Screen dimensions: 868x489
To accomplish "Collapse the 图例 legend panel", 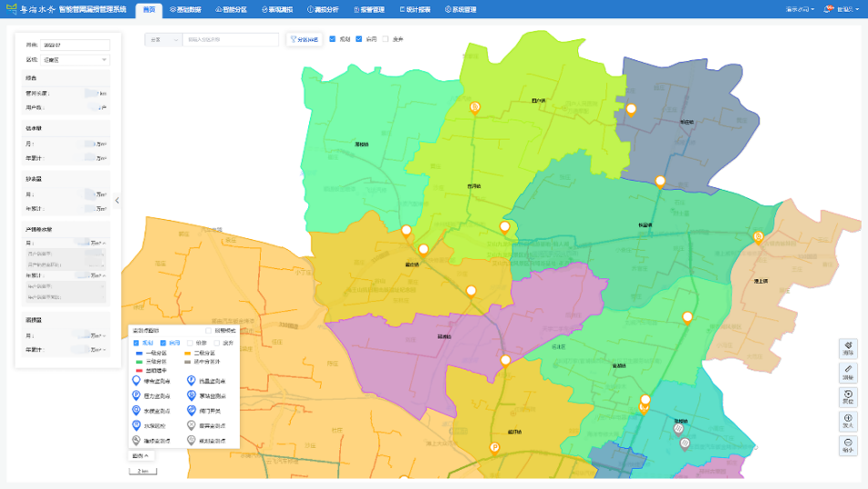I will click(140, 455).
